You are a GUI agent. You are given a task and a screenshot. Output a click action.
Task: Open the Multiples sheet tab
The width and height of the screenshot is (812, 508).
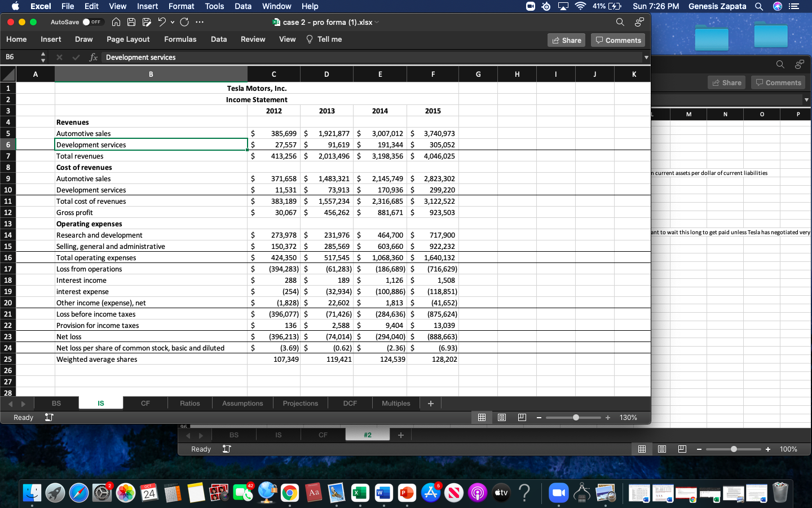click(x=396, y=403)
